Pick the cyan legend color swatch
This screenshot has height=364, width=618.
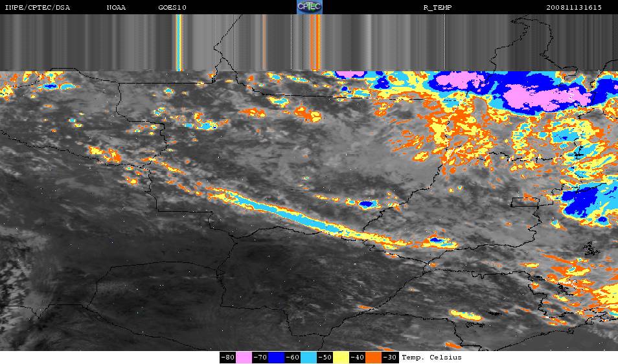pos(308,358)
